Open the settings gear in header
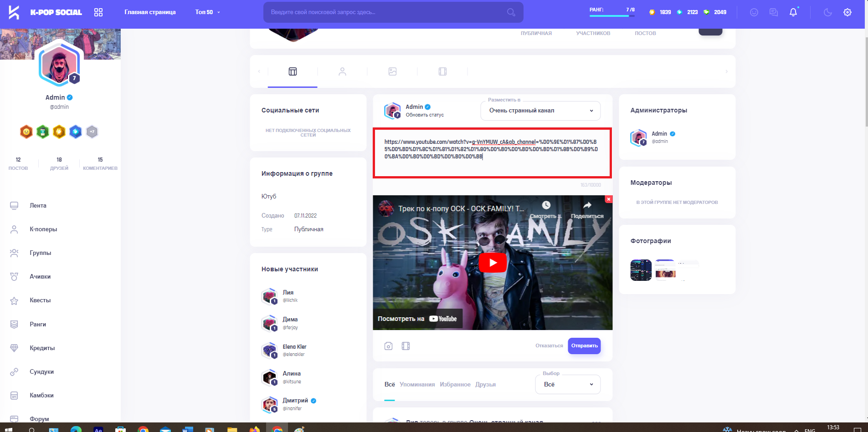868x432 pixels. pos(847,12)
